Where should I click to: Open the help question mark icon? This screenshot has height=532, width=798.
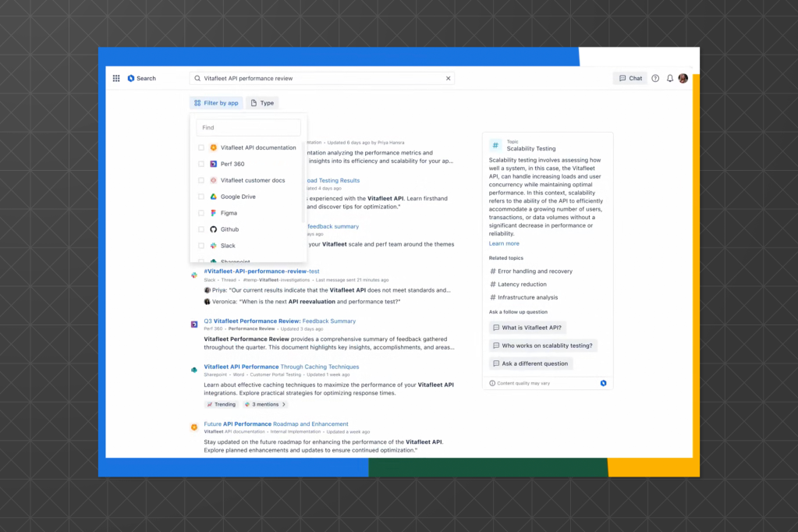click(655, 79)
